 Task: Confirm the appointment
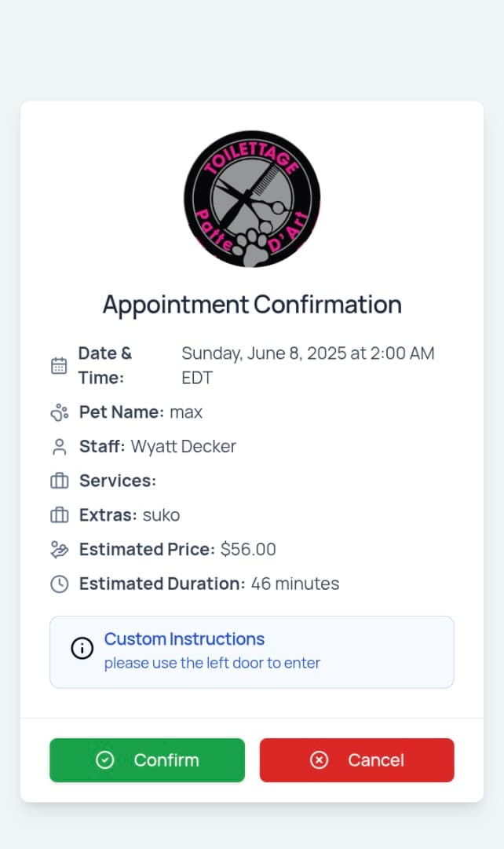pyautogui.click(x=147, y=759)
